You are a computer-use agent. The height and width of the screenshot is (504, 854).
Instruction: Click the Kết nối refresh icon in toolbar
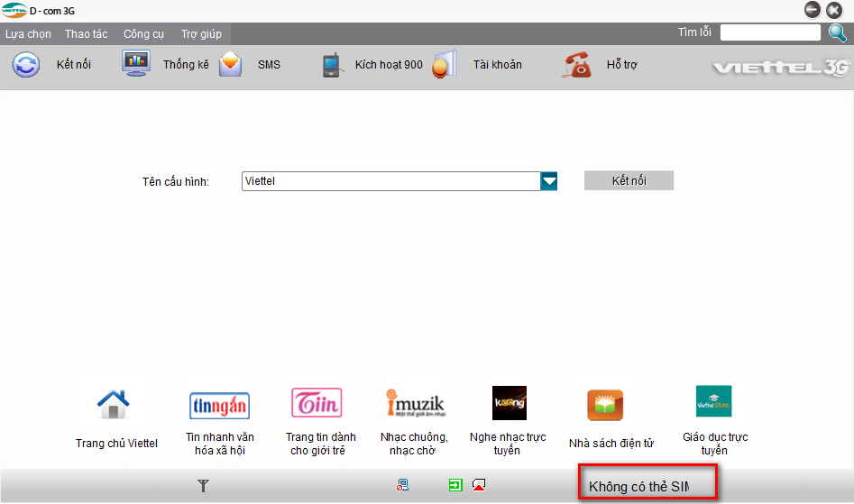(x=26, y=64)
